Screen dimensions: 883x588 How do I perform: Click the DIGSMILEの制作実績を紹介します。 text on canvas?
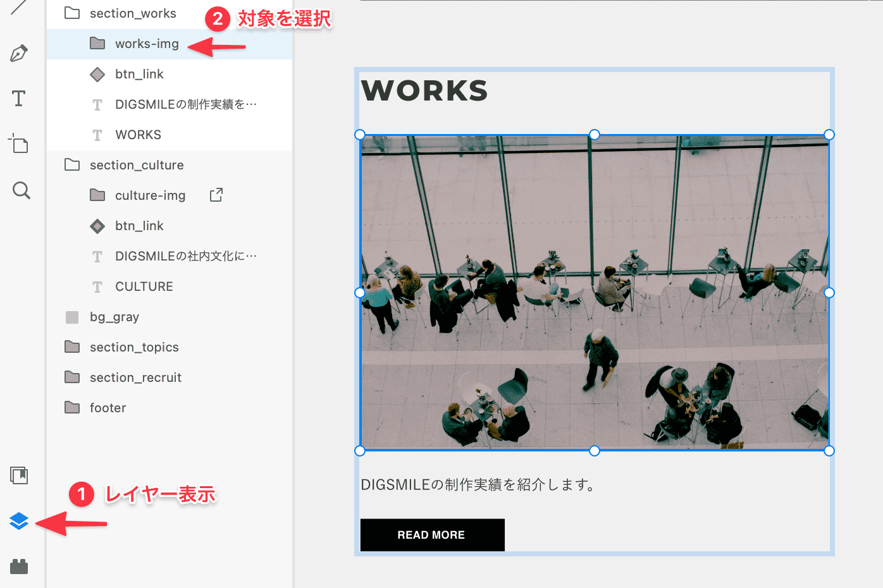point(478,485)
